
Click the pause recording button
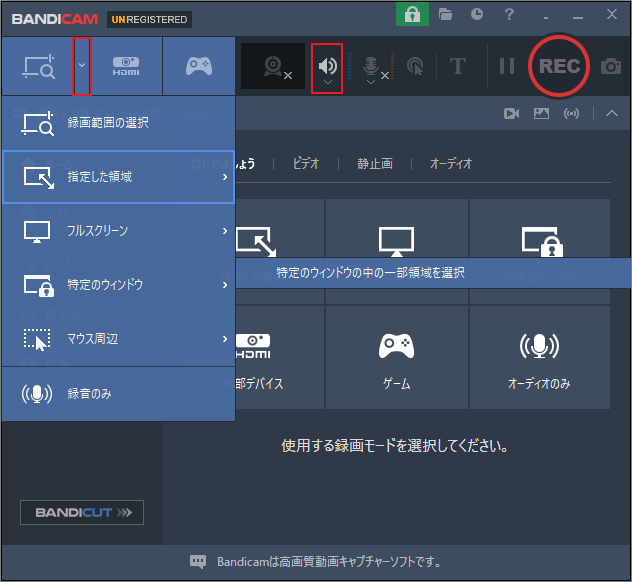pos(507,66)
